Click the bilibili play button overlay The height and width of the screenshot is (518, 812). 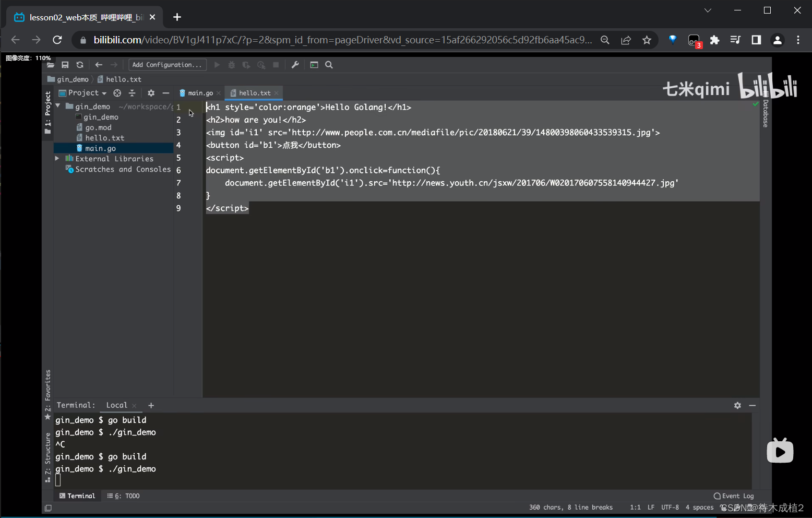780,451
